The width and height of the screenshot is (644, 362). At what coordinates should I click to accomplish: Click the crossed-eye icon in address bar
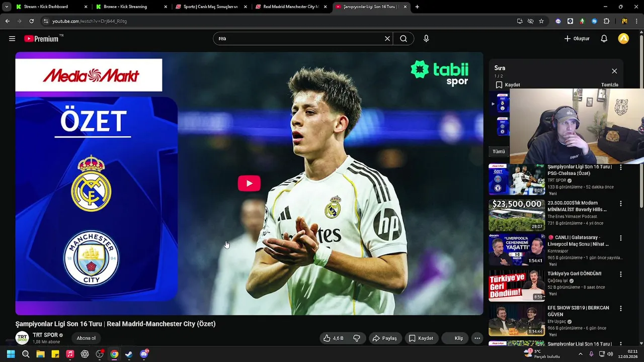coord(530,21)
